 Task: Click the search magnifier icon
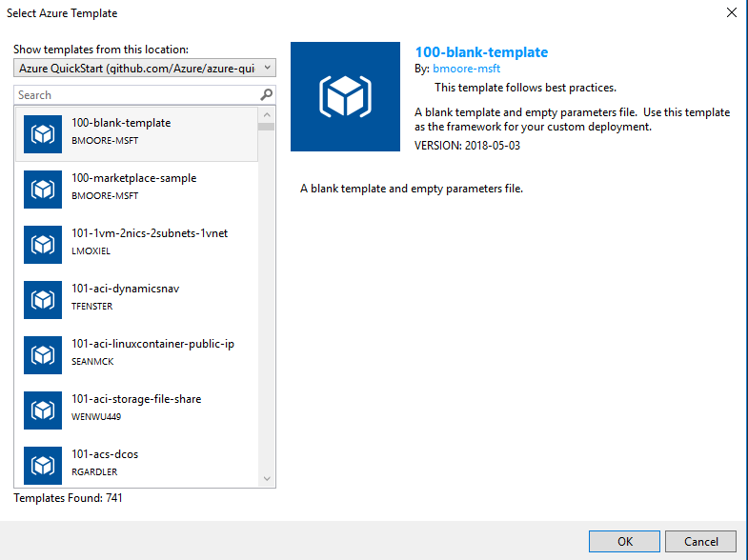(x=266, y=95)
